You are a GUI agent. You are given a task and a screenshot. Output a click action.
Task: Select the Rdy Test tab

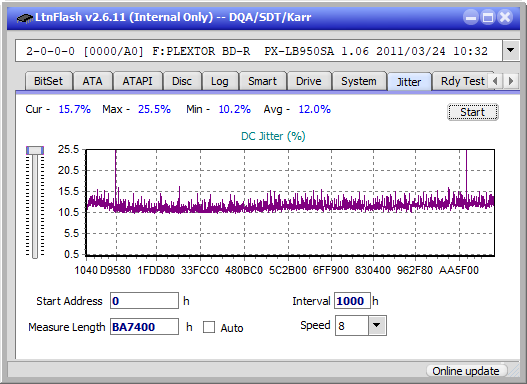click(462, 81)
